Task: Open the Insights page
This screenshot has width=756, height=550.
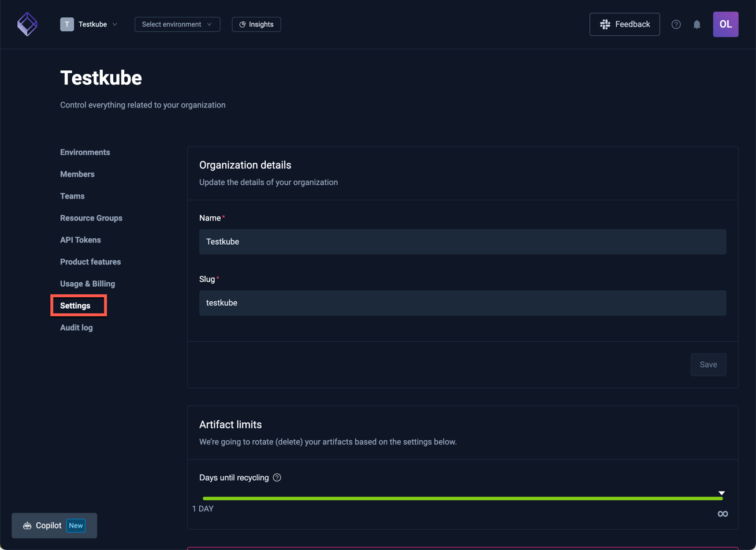Action: pos(256,24)
